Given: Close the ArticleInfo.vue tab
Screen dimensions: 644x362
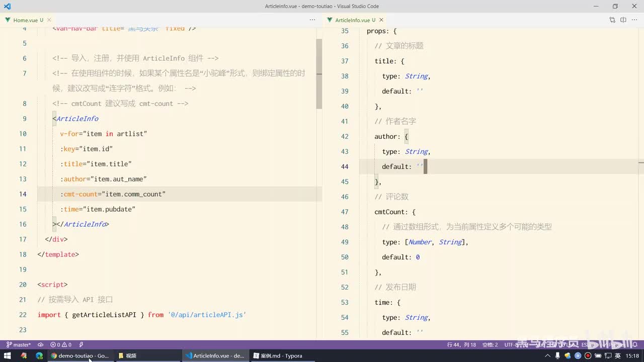Looking at the screenshot, I should (x=381, y=20).
